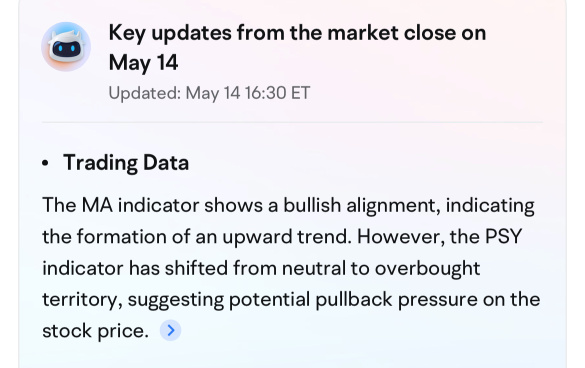Click the "PSY" text in the paragraph
Image resolution: width=585 pixels, height=368 pixels.
(503, 237)
